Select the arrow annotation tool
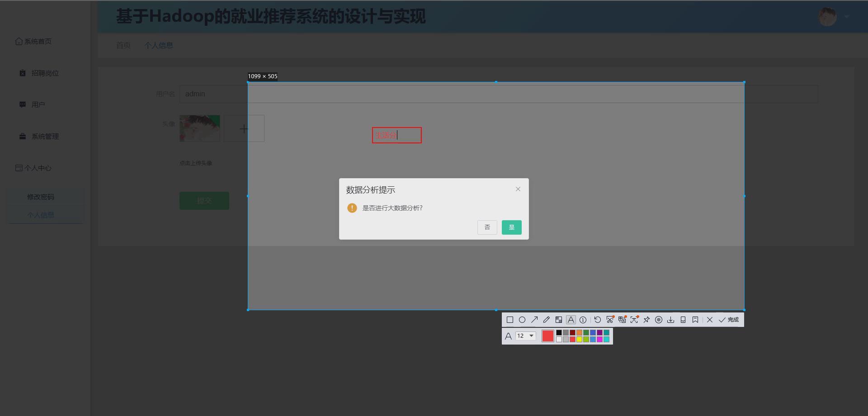Viewport: 868px width, 416px height. tap(535, 320)
